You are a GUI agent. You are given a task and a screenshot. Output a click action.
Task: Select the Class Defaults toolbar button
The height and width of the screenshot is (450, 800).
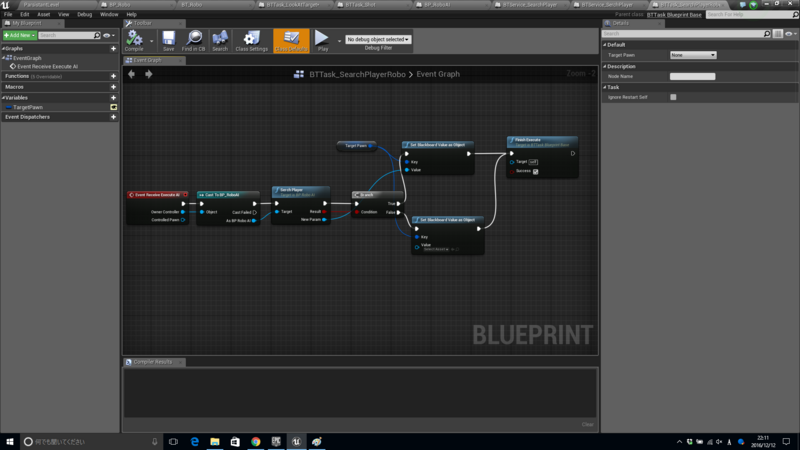(x=291, y=41)
